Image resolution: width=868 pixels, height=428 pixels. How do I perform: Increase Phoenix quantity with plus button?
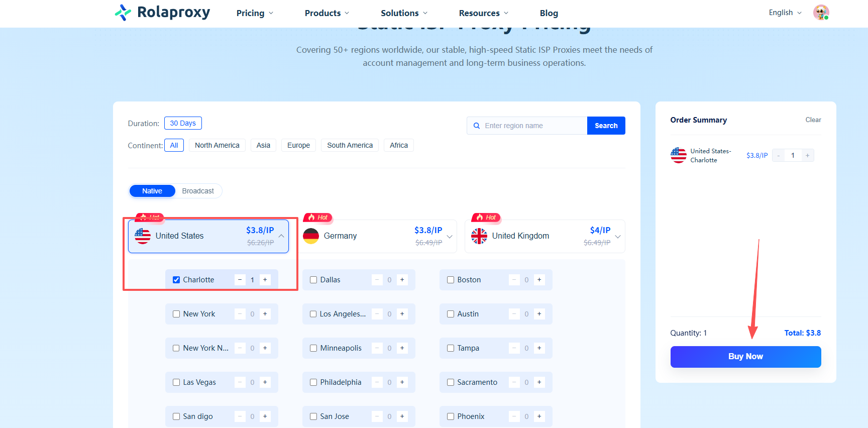[x=539, y=416]
